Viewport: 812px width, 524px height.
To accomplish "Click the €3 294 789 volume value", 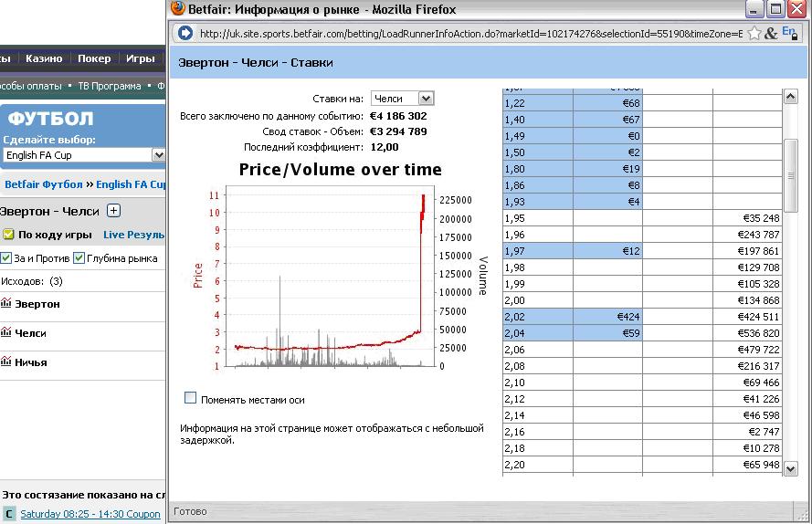I will (x=398, y=131).
